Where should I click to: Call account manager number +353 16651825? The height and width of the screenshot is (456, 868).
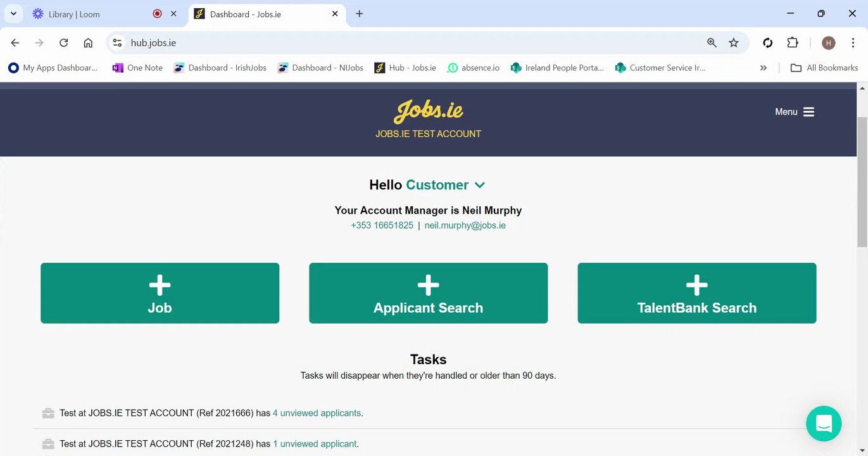[x=382, y=225]
